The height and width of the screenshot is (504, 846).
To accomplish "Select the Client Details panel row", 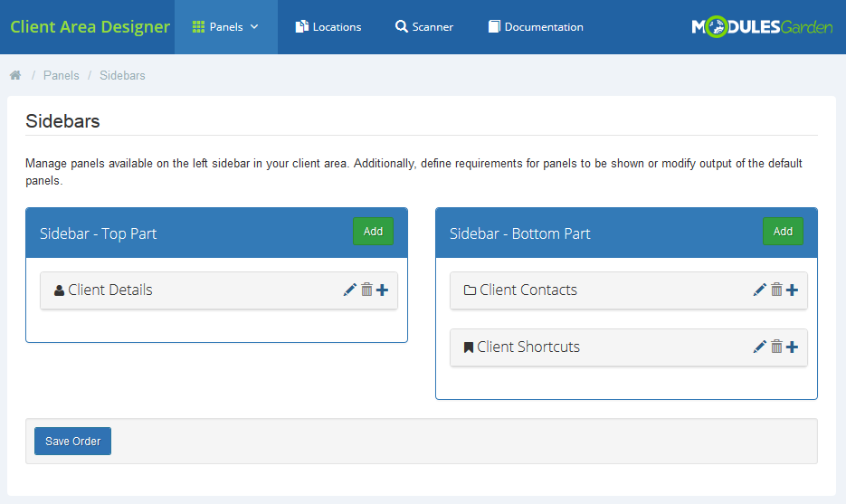I will [219, 290].
